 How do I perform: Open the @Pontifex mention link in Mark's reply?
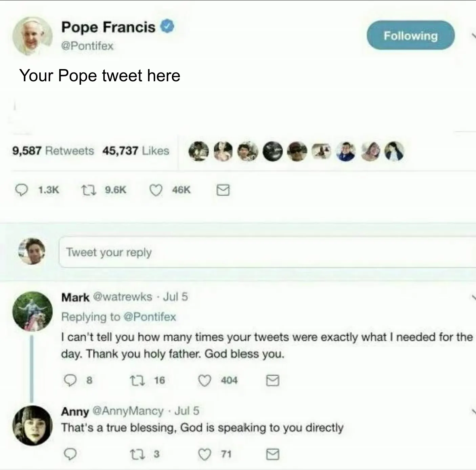pyautogui.click(x=150, y=317)
